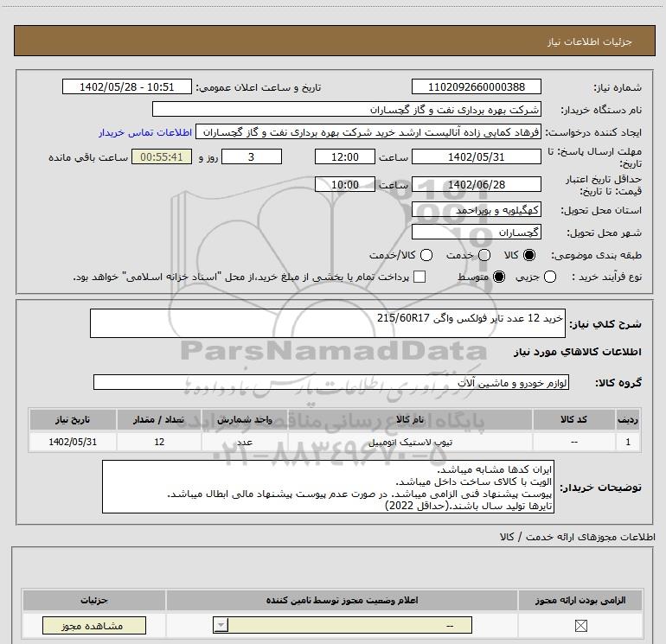Toggle the الزامی بودن ارائه مجوز checkbox

click(x=580, y=625)
